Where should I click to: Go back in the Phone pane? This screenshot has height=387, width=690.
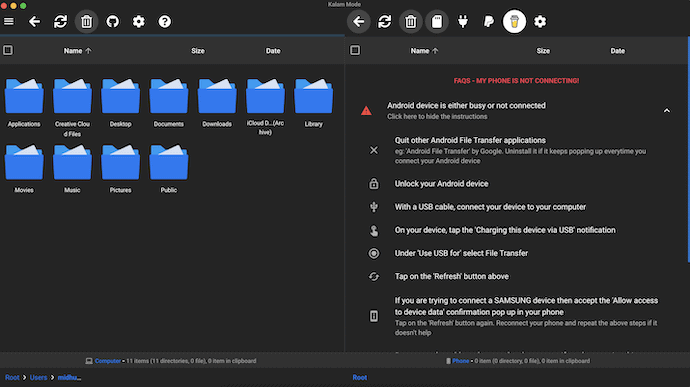359,21
